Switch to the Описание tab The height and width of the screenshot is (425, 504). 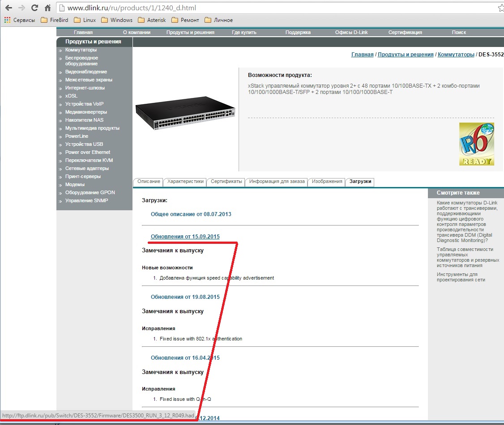coord(149,182)
